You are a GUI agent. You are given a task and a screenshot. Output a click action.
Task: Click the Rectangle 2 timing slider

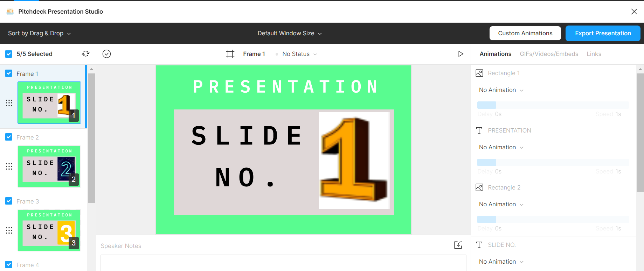pos(553,219)
